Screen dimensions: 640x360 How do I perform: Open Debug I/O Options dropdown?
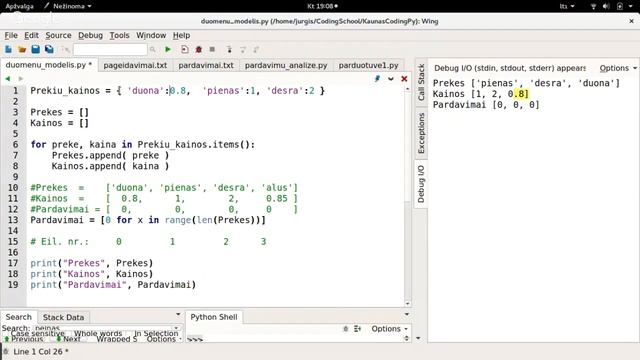point(618,68)
